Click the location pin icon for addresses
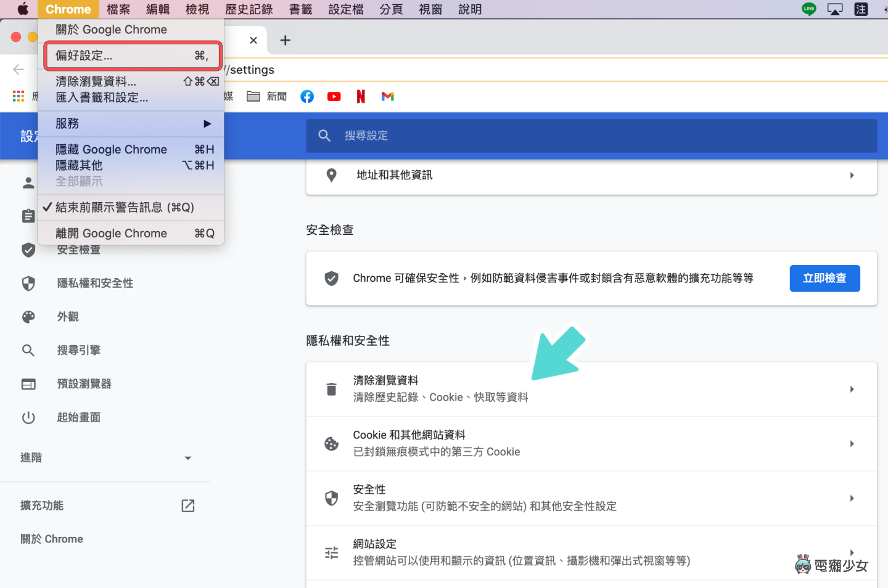Viewport: 888px width, 588px height. (331, 175)
